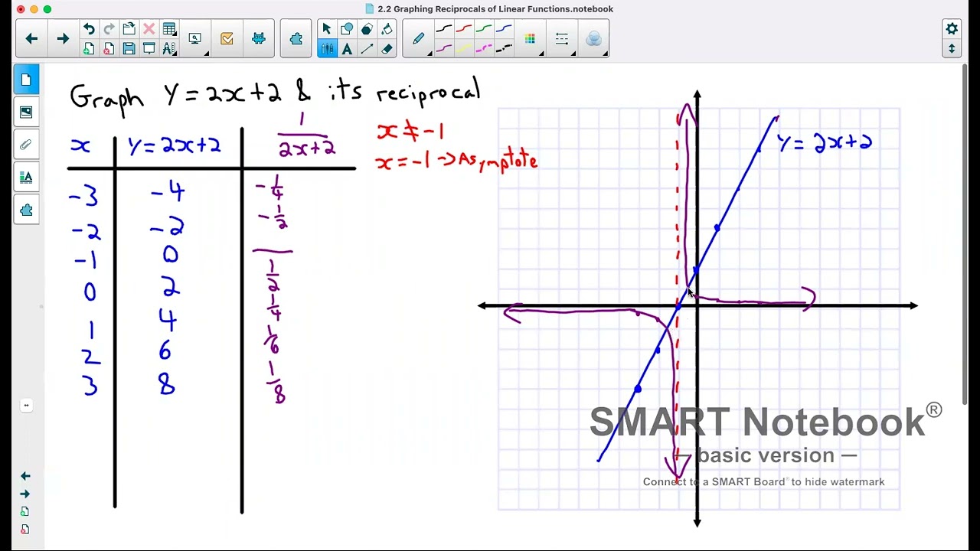Viewport: 980px width, 551px height.
Task: Click the delete page icon in sidebar bottom
Action: coord(25,529)
